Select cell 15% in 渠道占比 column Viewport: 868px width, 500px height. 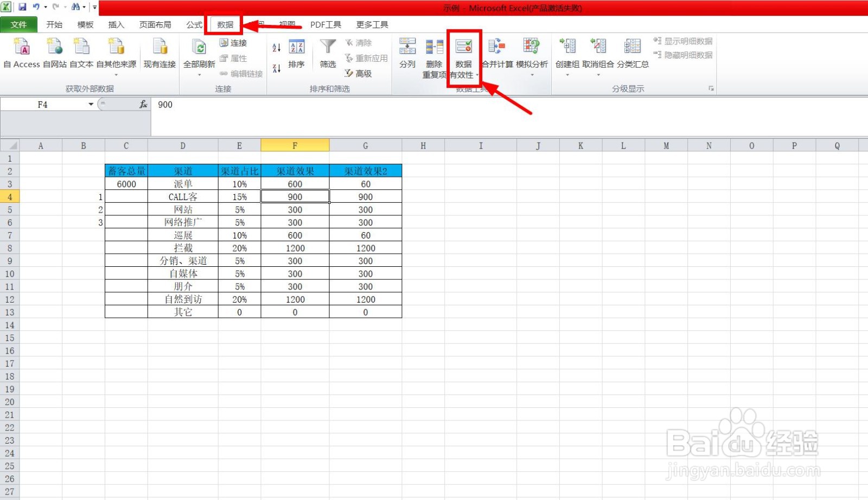[239, 197]
